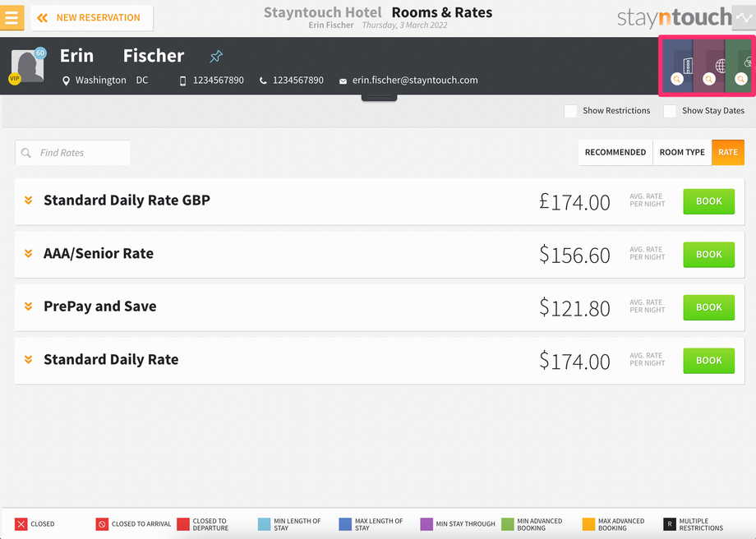
Task: Focus the Find Rates search field
Action: click(x=73, y=153)
